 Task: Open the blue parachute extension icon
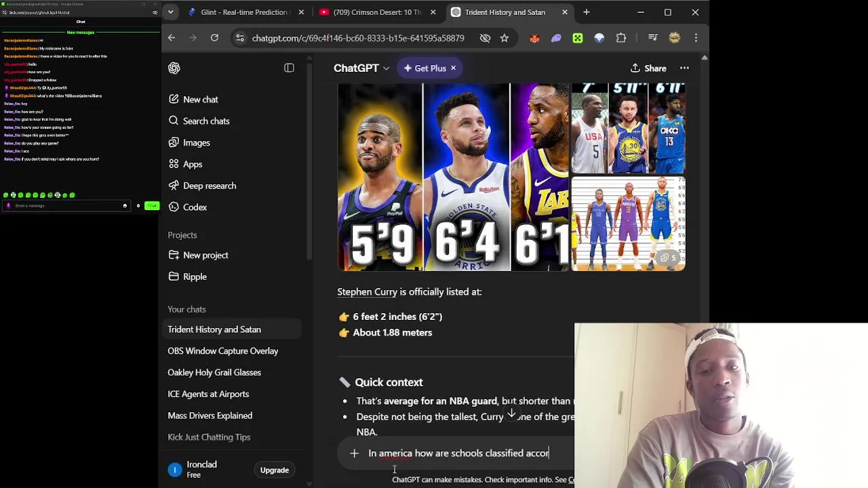click(599, 38)
